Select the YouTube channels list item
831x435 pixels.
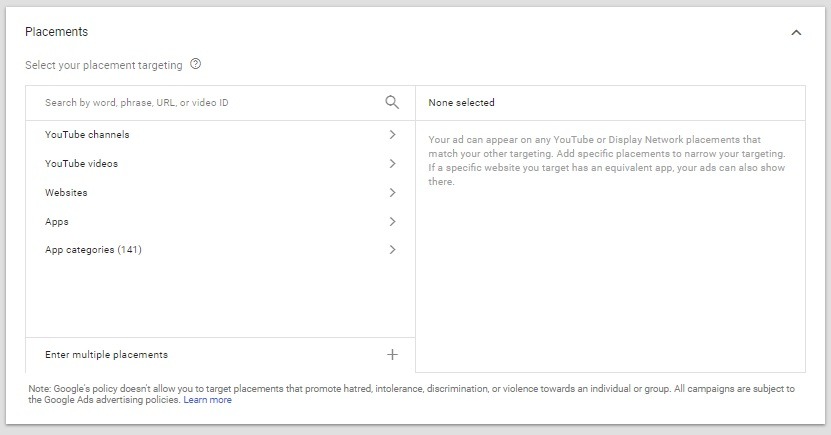[x=220, y=135]
